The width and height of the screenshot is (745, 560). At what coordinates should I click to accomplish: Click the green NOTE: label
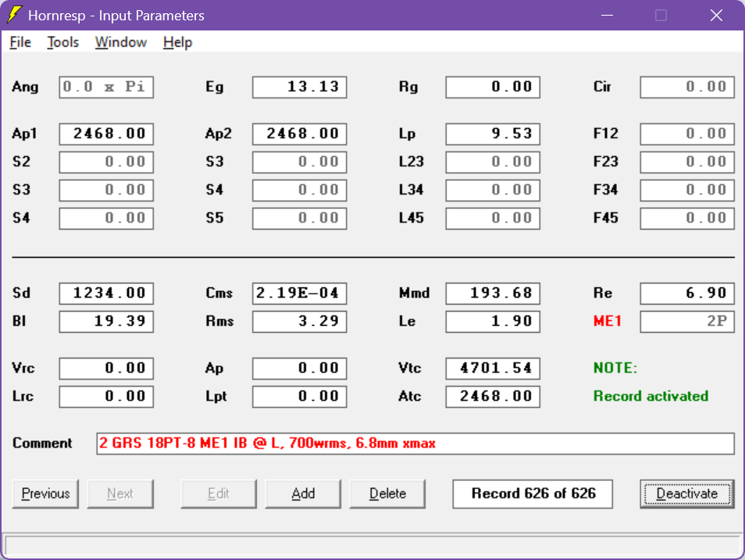click(615, 368)
